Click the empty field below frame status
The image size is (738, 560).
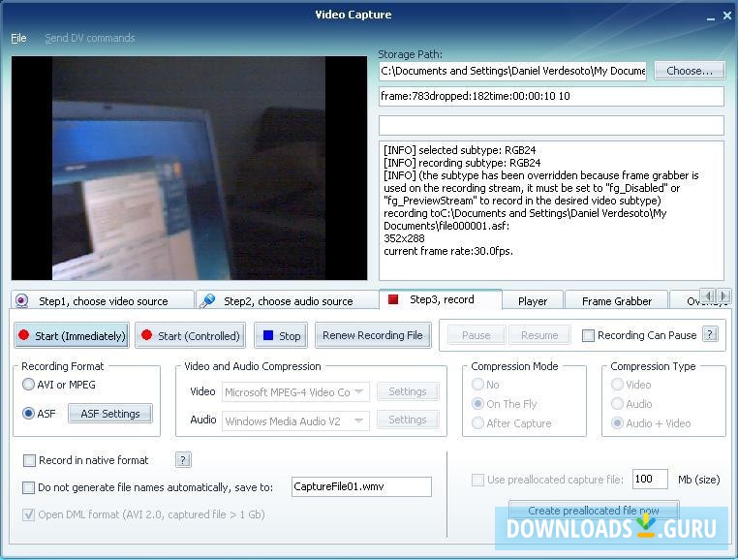pyautogui.click(x=551, y=125)
